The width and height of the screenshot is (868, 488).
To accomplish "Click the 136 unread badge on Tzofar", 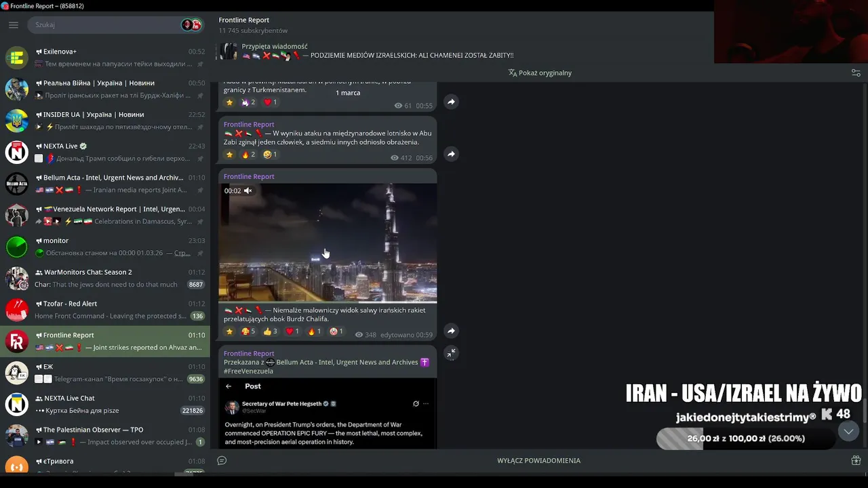I will (x=197, y=316).
